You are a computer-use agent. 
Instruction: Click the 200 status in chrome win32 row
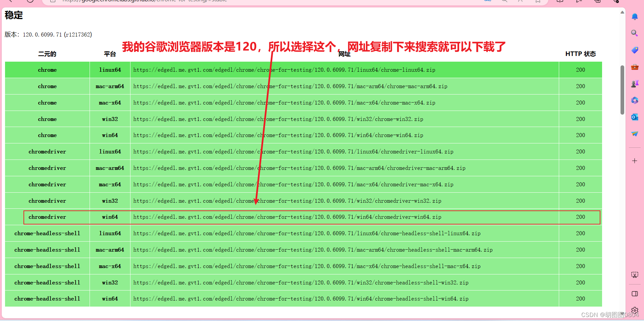point(581,119)
